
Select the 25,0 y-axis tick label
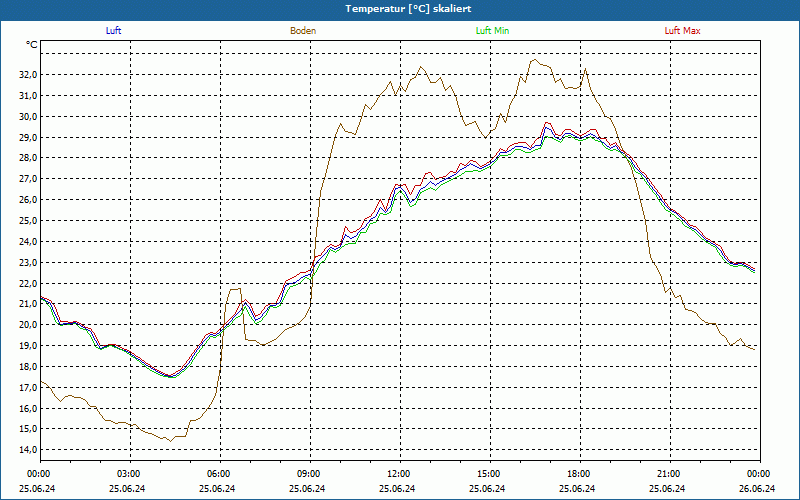click(29, 221)
